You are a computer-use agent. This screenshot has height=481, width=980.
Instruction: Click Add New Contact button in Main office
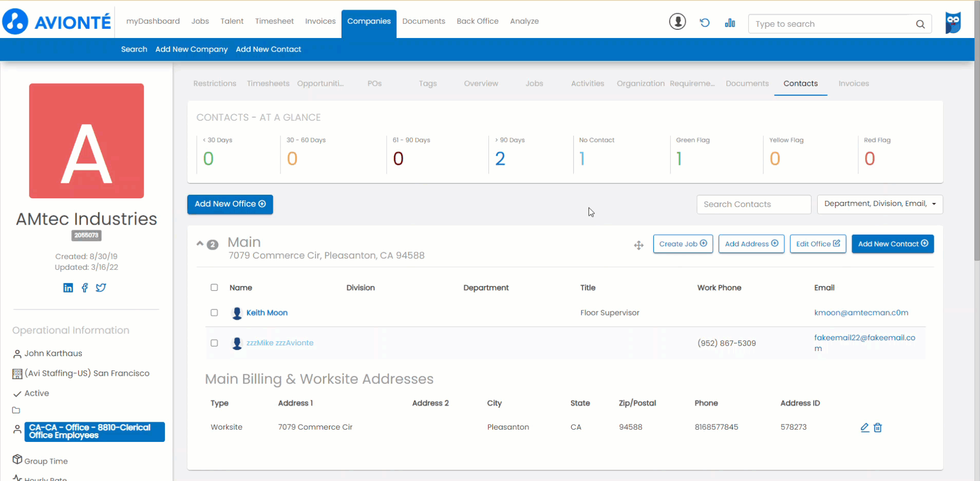(x=893, y=244)
